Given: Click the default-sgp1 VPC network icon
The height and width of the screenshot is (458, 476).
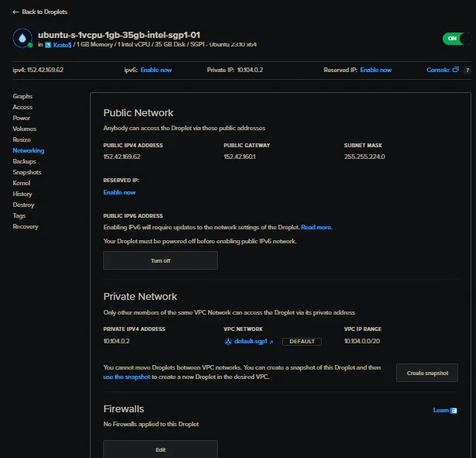Looking at the screenshot, I should click(228, 342).
